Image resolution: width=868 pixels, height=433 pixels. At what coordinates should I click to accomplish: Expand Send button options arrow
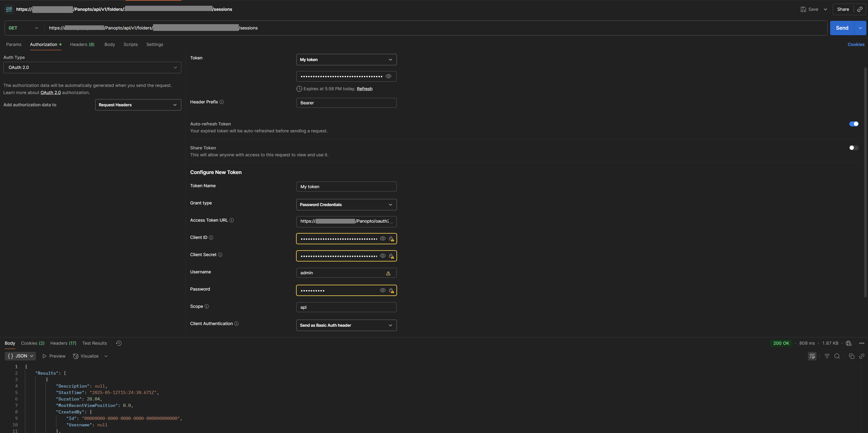(x=860, y=28)
